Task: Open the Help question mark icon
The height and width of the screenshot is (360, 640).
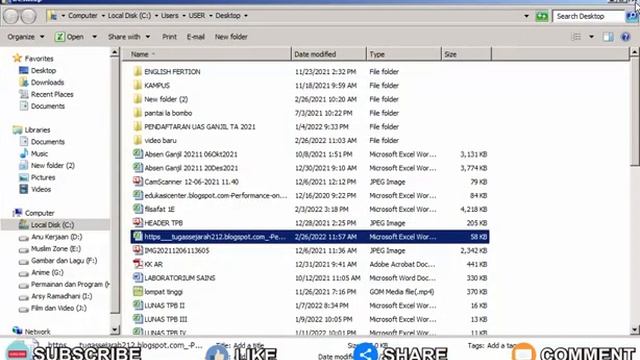Action: pos(625,37)
